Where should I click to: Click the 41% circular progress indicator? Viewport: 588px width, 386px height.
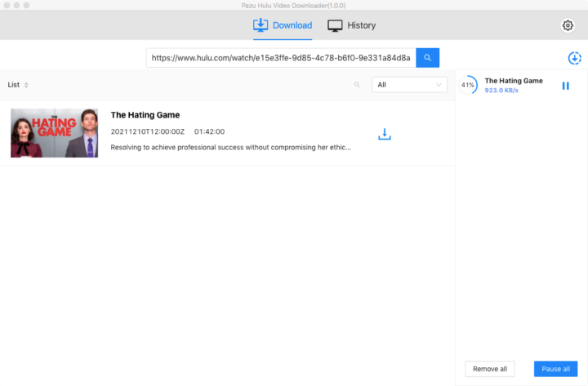click(x=468, y=85)
